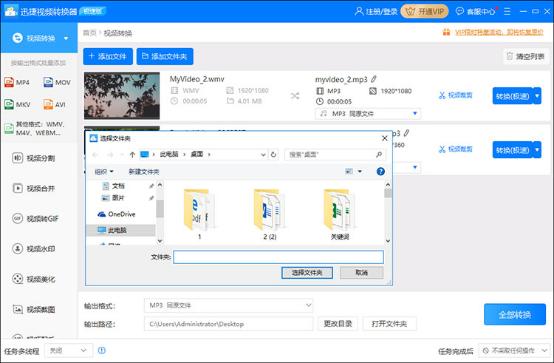Expand the 视频转换 sidebar header dropdown
This screenshot has height=363, width=554.
tap(66, 38)
